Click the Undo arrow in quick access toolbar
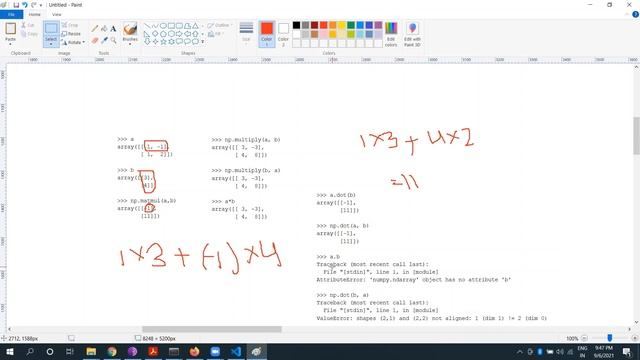The height and width of the screenshot is (360, 640). tap(24, 5)
